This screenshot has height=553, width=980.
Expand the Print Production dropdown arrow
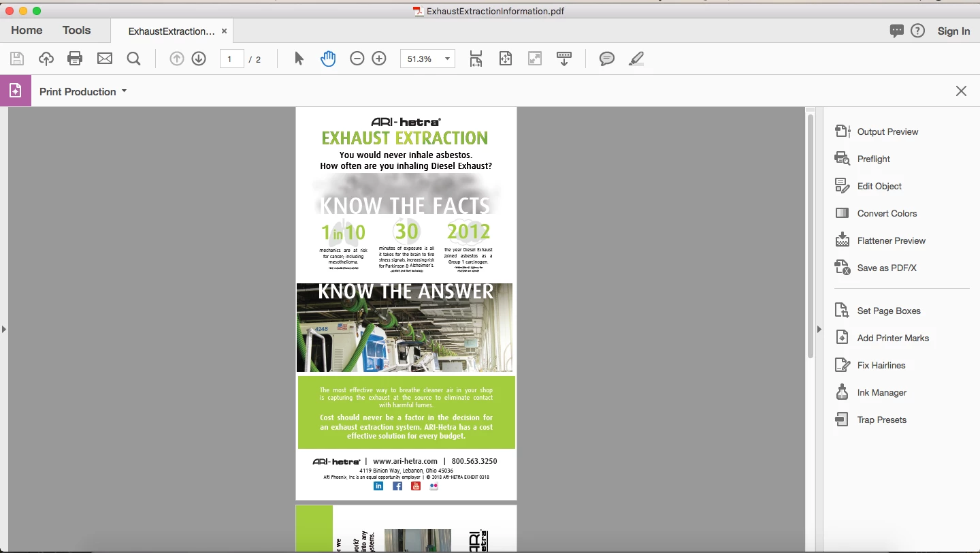click(125, 91)
